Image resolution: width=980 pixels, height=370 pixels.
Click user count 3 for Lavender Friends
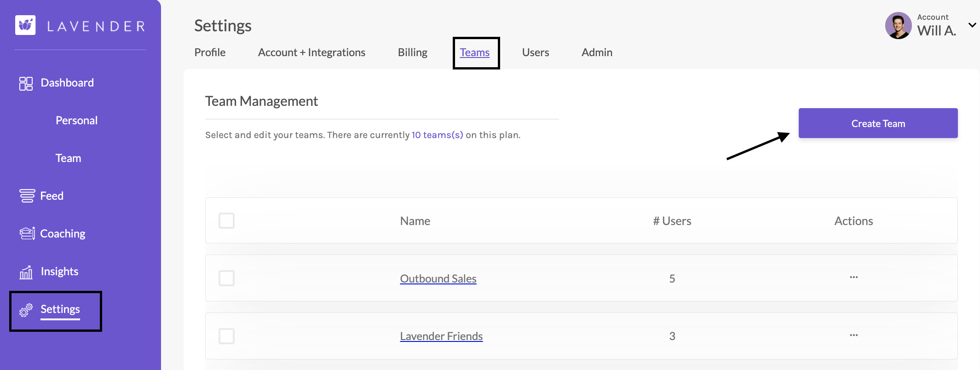click(x=672, y=336)
